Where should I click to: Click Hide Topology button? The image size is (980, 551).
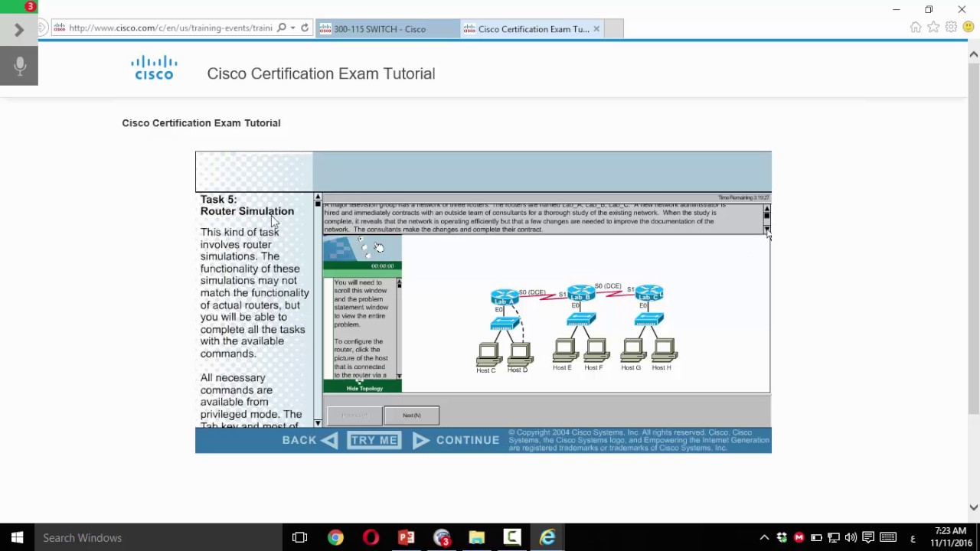[364, 388]
